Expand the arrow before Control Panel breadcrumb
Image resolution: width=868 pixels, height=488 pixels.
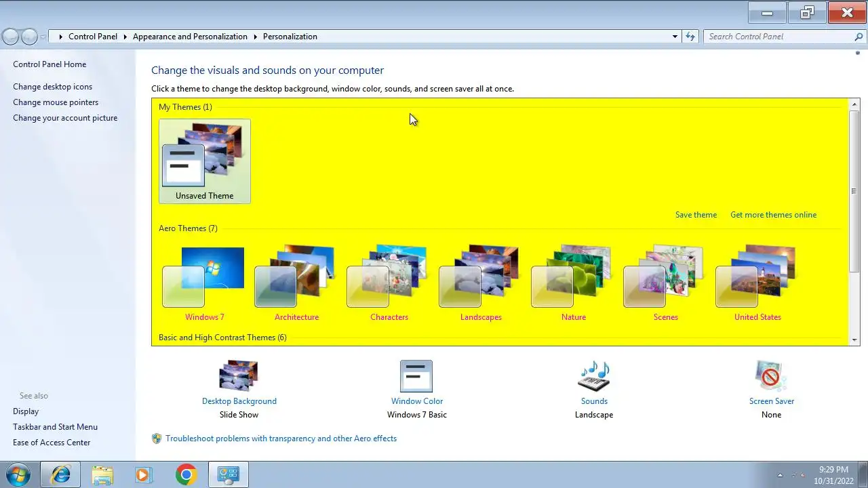click(60, 37)
